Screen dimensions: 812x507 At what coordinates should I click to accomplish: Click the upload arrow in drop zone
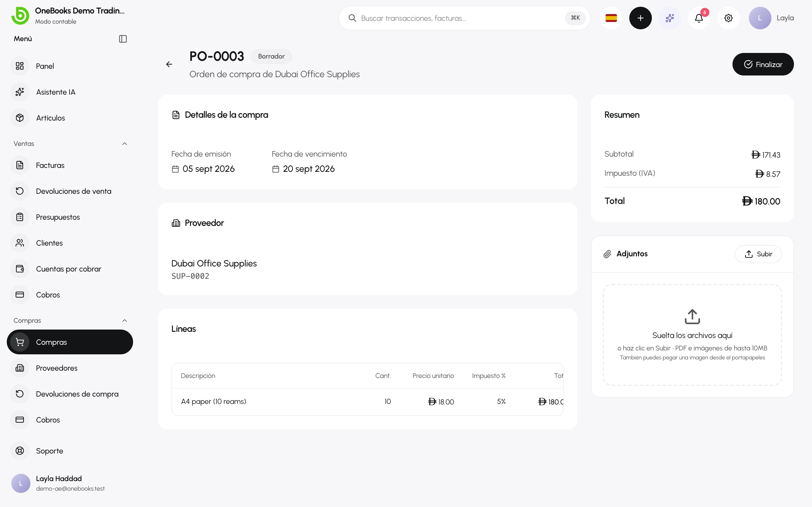tap(692, 317)
